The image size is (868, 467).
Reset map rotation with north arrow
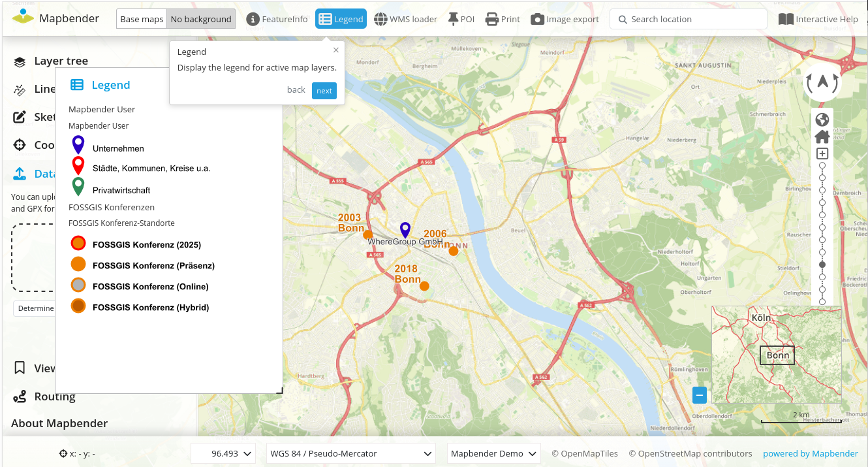pos(822,82)
